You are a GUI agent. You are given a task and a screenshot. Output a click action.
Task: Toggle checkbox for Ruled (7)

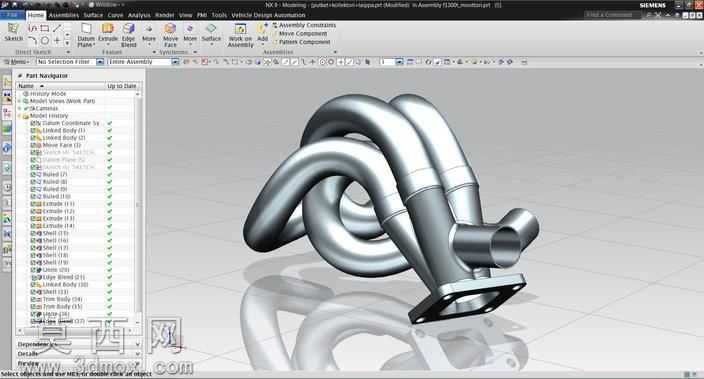[x=32, y=175]
